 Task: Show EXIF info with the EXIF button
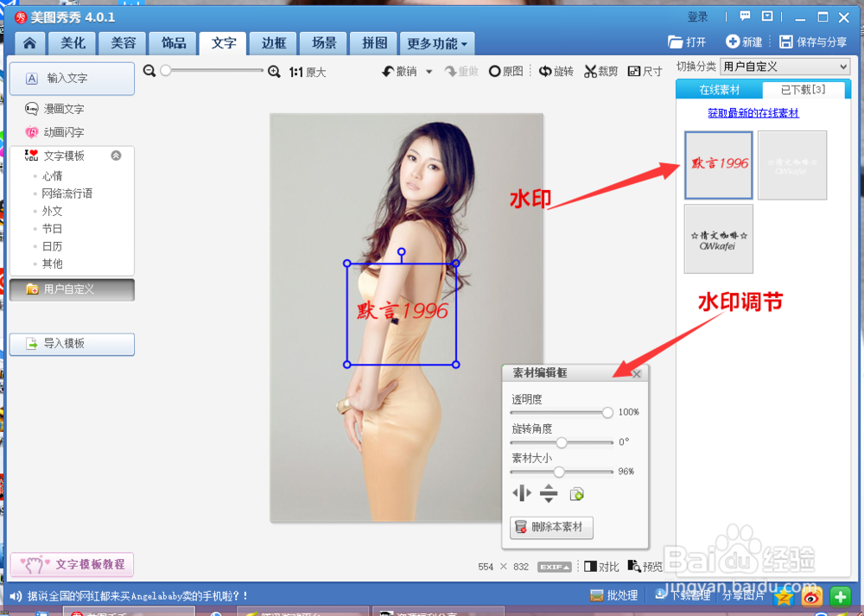tap(555, 567)
